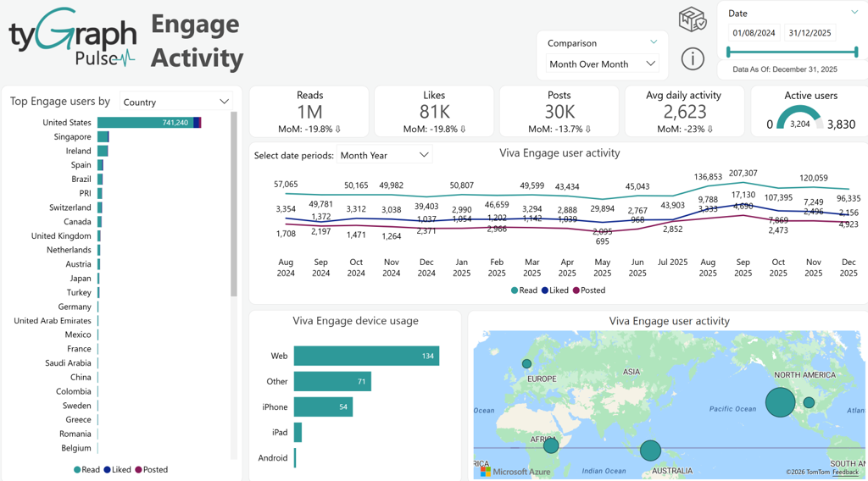Click the United Arab Emirates row label

click(53, 321)
